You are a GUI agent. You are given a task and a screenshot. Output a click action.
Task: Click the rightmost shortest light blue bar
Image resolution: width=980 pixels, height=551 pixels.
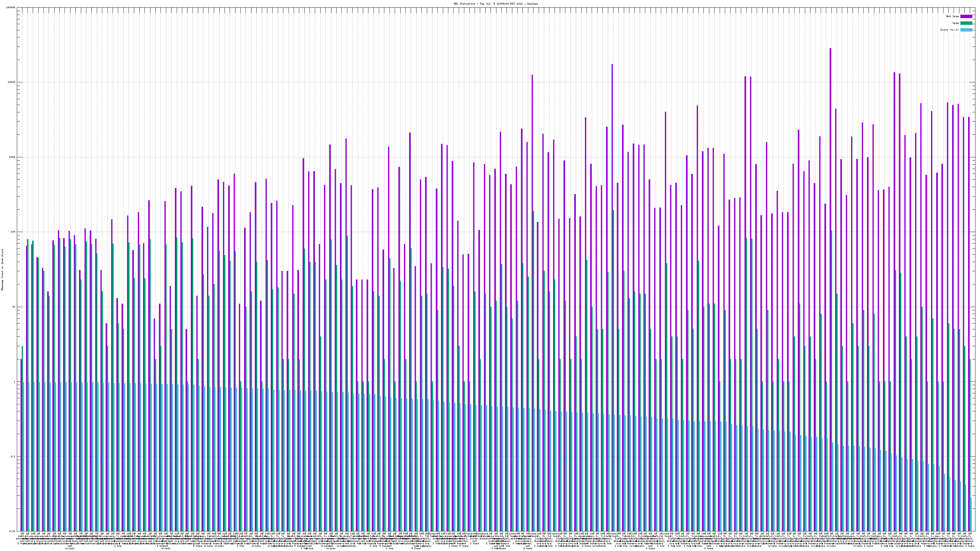[971, 514]
